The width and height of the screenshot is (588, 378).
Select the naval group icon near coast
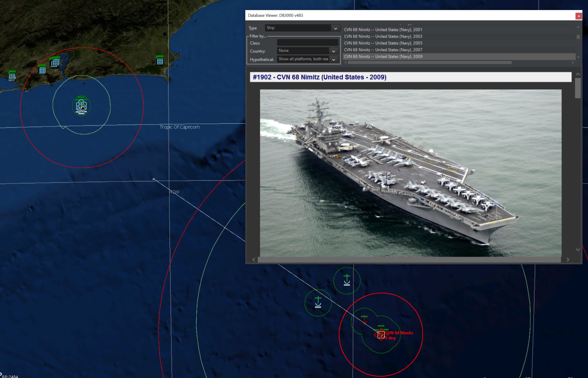(x=82, y=106)
